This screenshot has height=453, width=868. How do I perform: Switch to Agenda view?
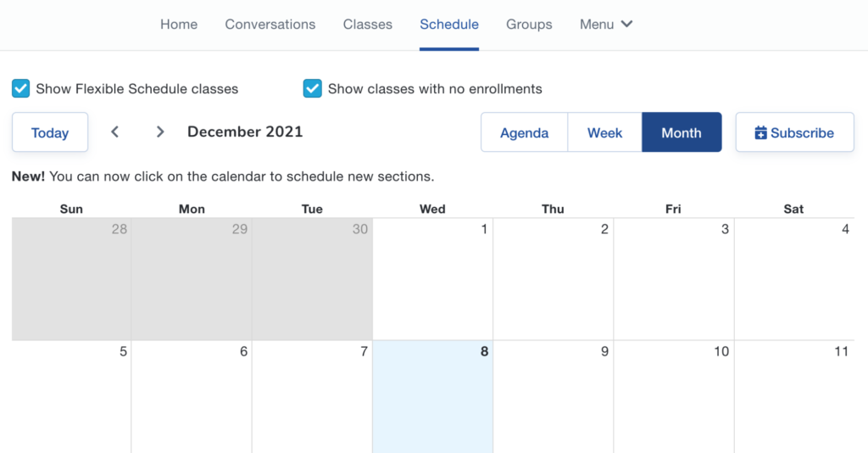(x=524, y=132)
